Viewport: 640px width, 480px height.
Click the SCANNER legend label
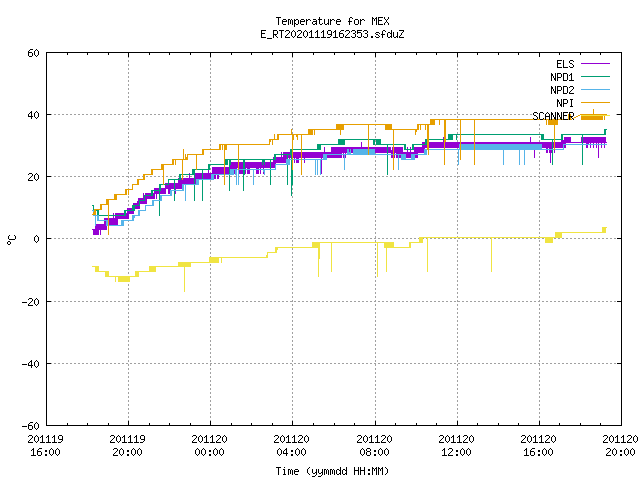tap(553, 116)
